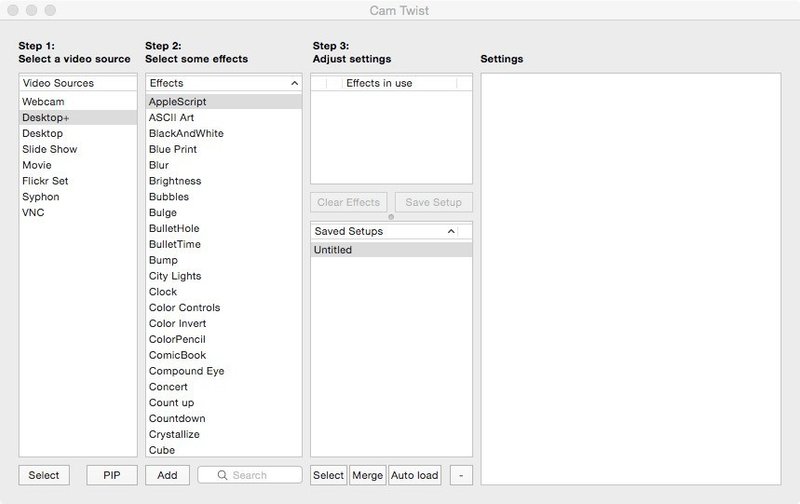
Task: Click the Auto load button
Action: tap(415, 475)
